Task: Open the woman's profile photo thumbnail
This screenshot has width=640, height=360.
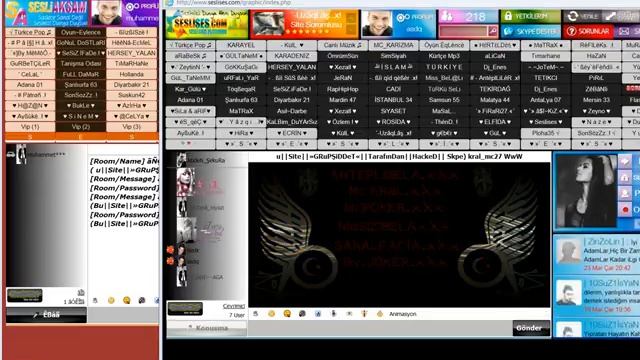Action: [587, 191]
